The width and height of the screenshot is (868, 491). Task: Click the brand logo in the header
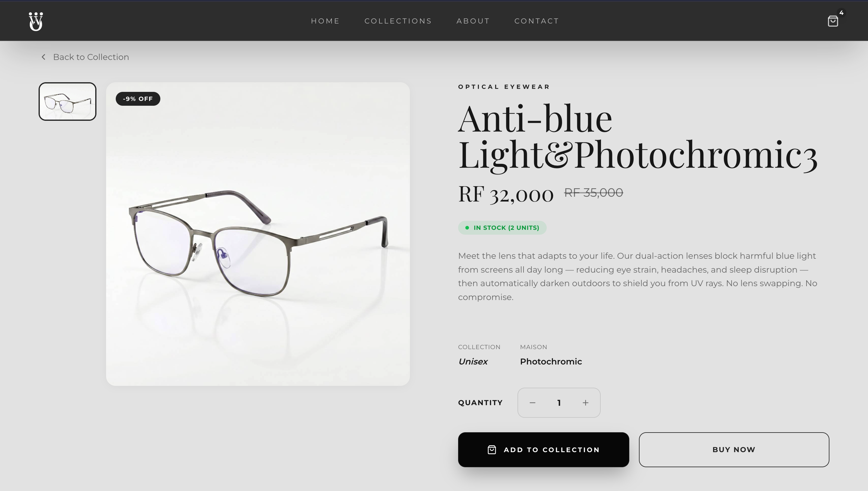pyautogui.click(x=36, y=21)
